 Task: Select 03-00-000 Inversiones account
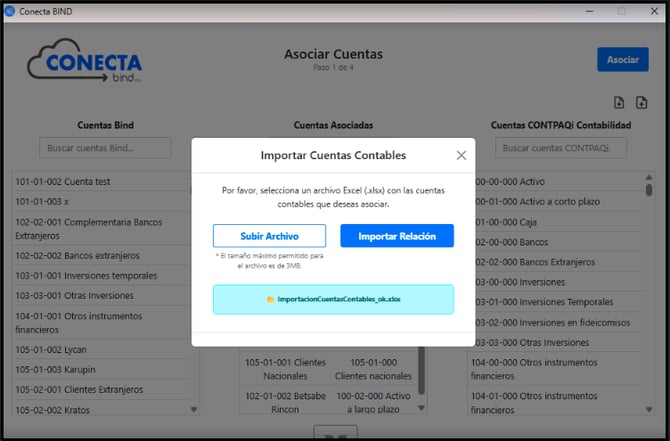coord(559,282)
